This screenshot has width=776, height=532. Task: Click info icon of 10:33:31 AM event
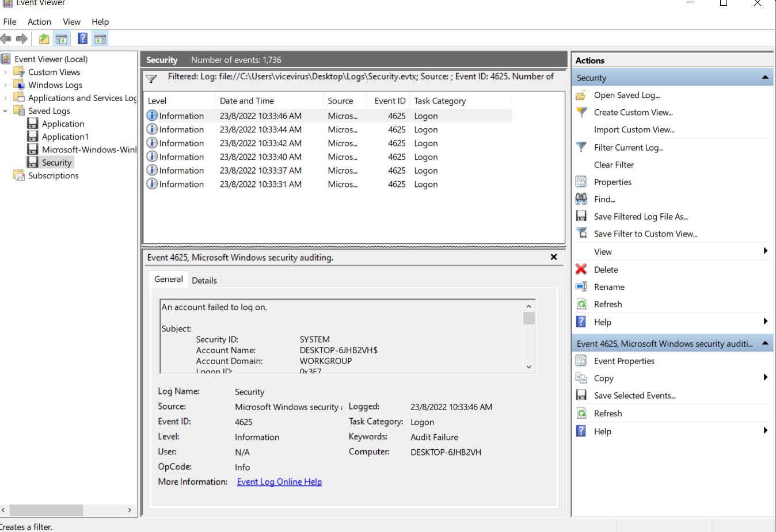coord(152,183)
